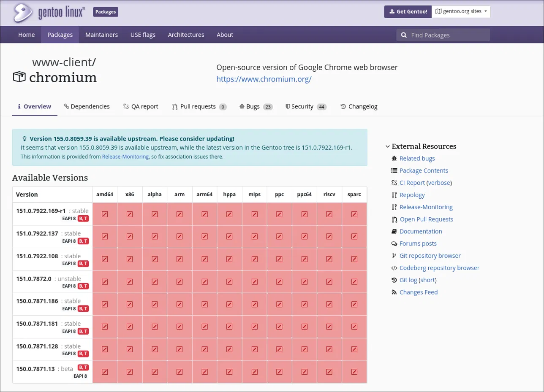Viewport: 544px width, 392px height.
Task: Click the list icon beside Package Contents
Action: 394,171
